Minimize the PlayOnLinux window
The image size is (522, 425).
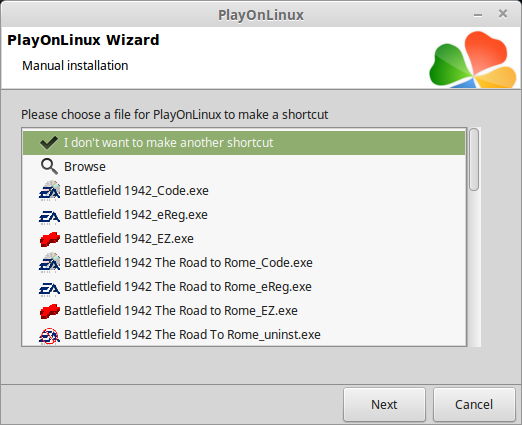click(478, 15)
